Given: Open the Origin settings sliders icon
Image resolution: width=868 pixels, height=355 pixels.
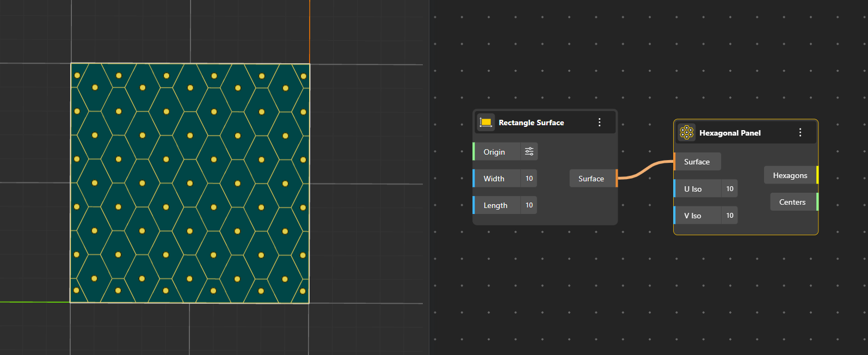Looking at the screenshot, I should click(529, 151).
